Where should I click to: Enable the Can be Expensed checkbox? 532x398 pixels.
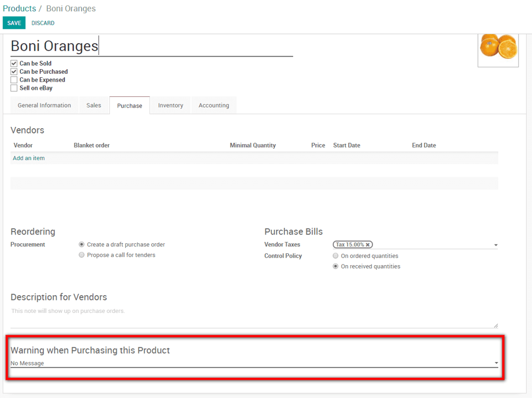[14, 80]
